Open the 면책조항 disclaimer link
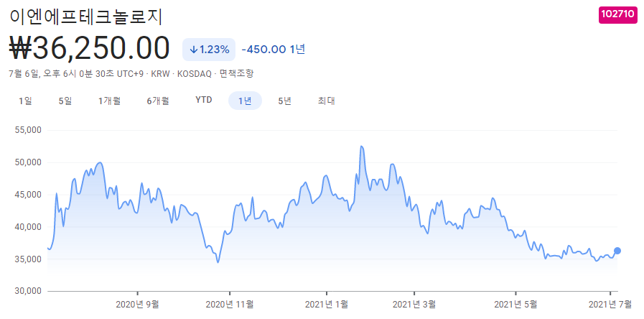Viewport: 644px width, 319px height. tap(237, 74)
